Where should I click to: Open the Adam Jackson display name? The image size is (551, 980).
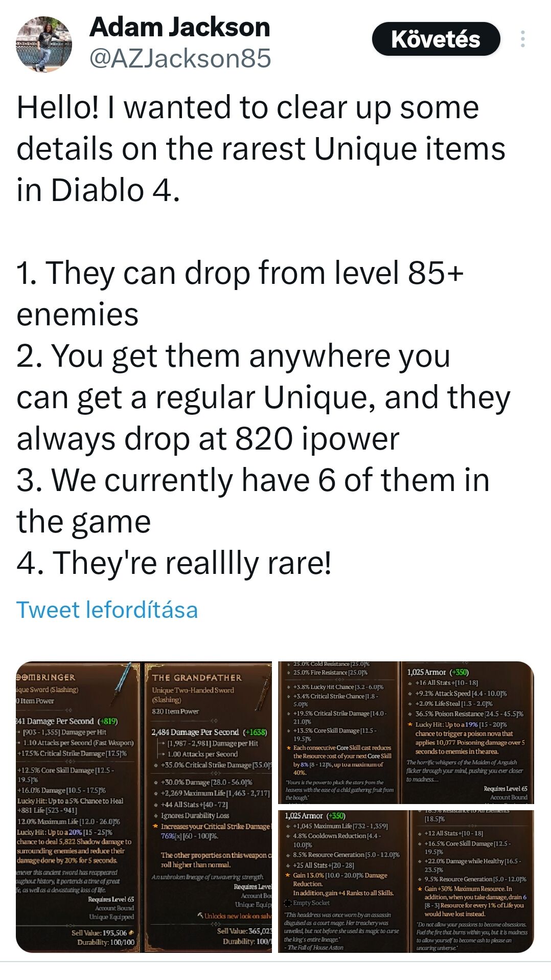pyautogui.click(x=179, y=27)
